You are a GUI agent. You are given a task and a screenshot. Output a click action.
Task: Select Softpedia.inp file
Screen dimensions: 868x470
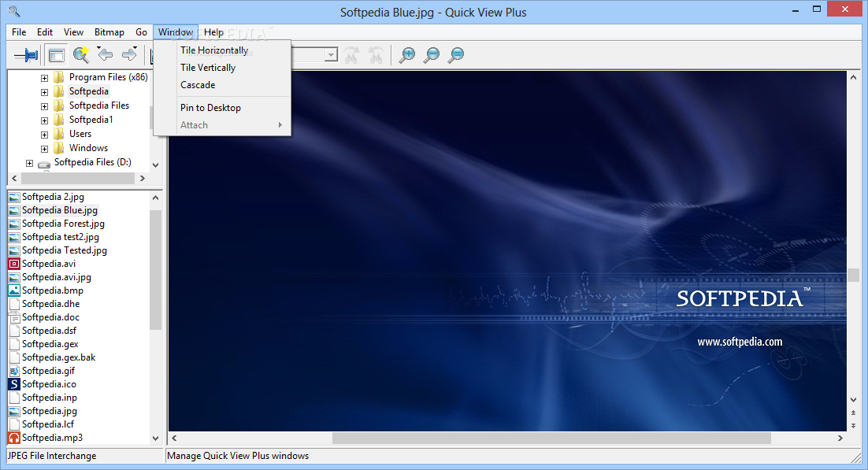coord(50,398)
